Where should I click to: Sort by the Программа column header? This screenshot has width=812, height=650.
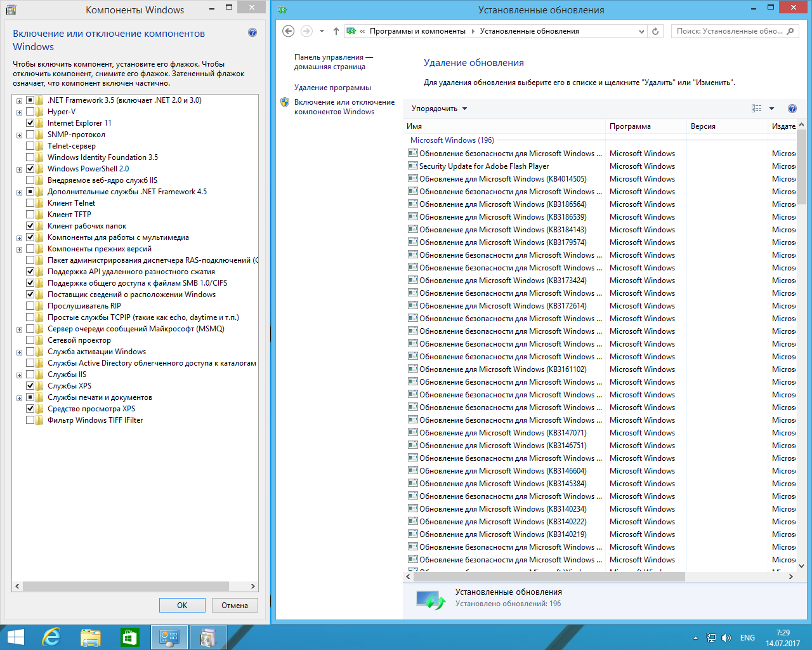(646, 126)
